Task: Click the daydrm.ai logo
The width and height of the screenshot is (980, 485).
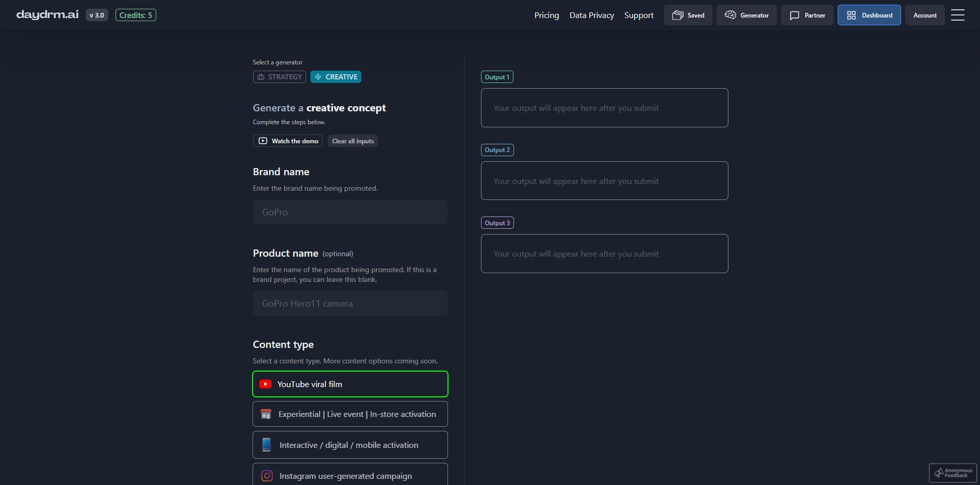Action: pyautogui.click(x=47, y=15)
